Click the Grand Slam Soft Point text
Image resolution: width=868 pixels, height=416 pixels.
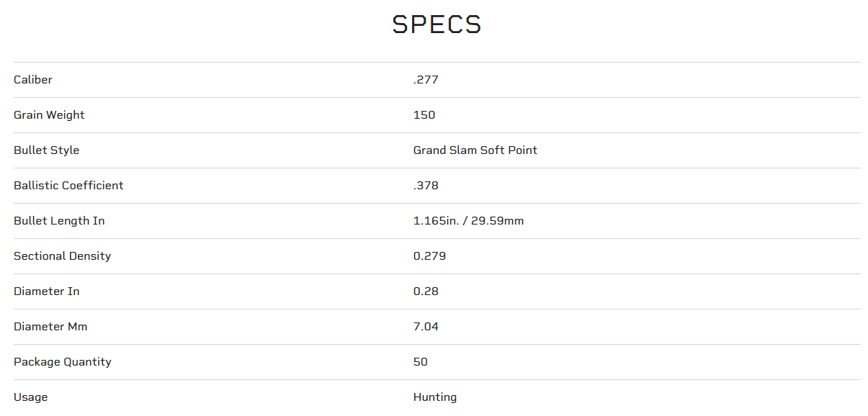point(475,150)
